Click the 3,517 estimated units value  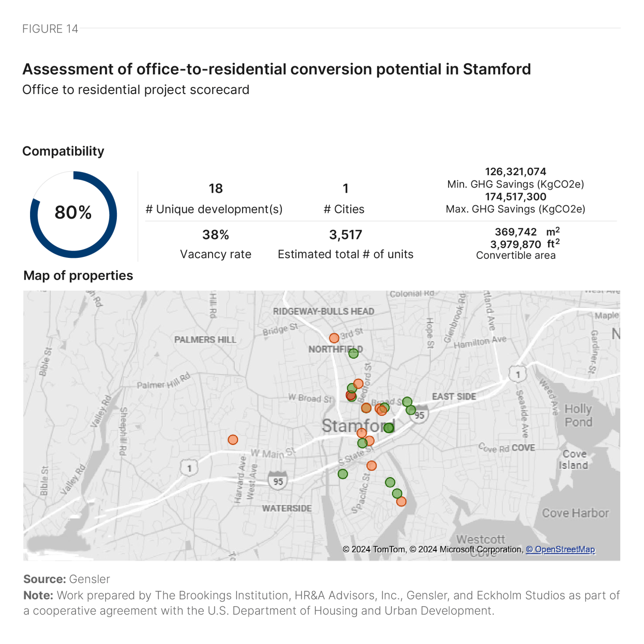[346, 235]
